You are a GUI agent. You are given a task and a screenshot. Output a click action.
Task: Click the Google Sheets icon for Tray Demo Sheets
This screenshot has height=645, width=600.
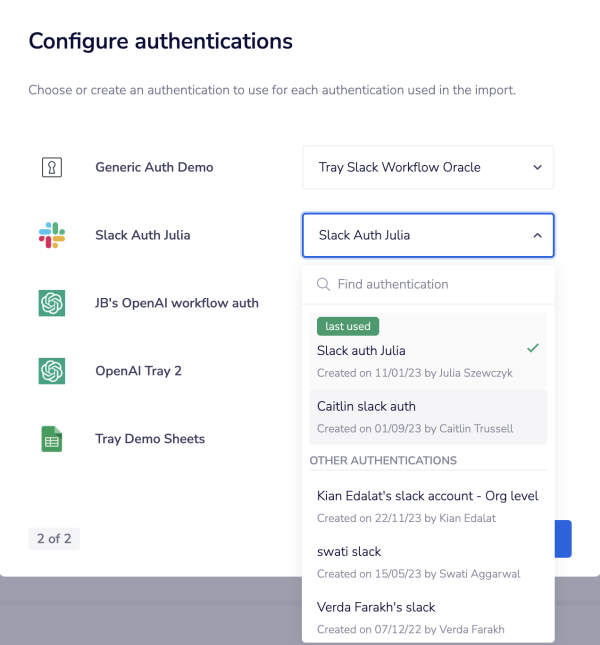click(52, 439)
